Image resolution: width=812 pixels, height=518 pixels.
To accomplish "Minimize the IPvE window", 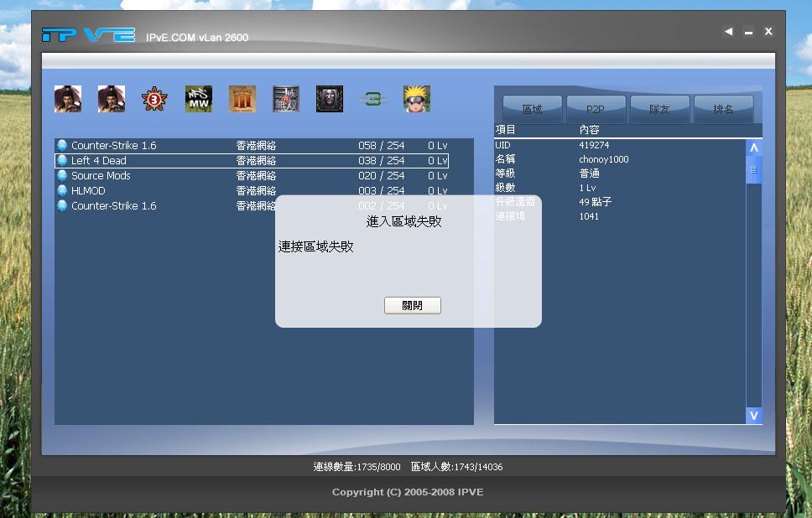I will tap(749, 32).
